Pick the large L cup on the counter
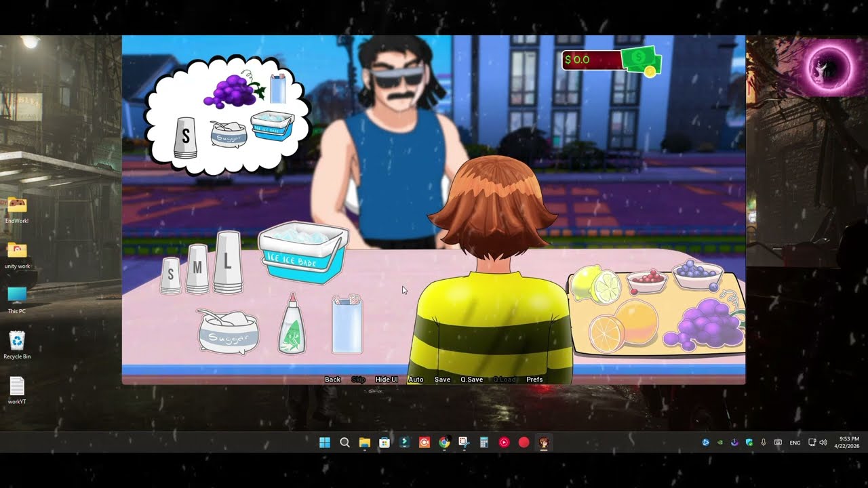868x488 pixels. 228,262
